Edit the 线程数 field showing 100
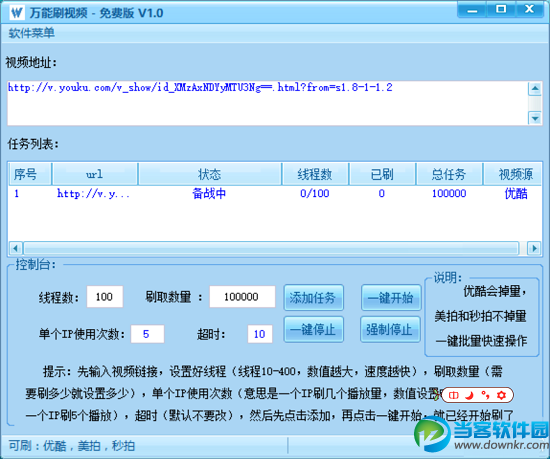This screenshot has width=550, height=459. (105, 297)
